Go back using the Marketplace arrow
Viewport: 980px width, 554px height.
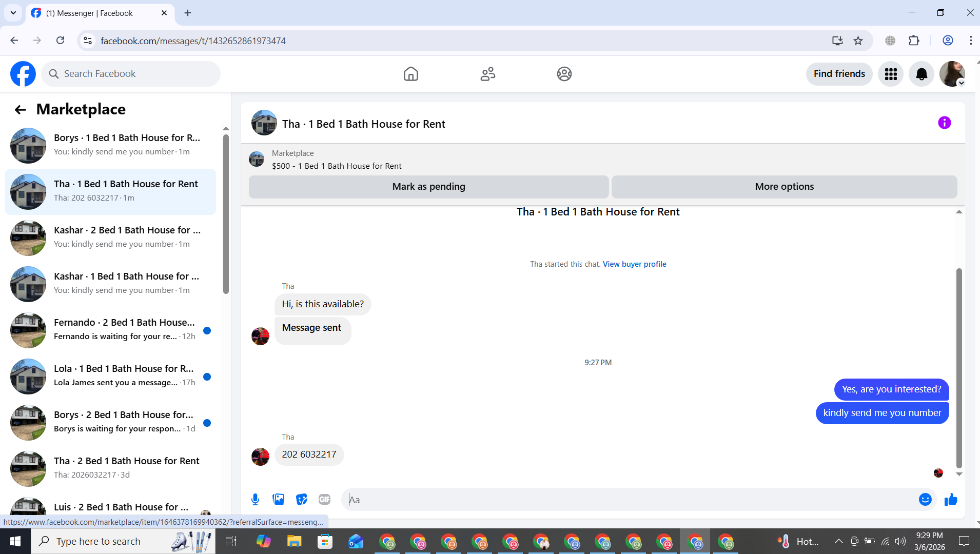[20, 109]
